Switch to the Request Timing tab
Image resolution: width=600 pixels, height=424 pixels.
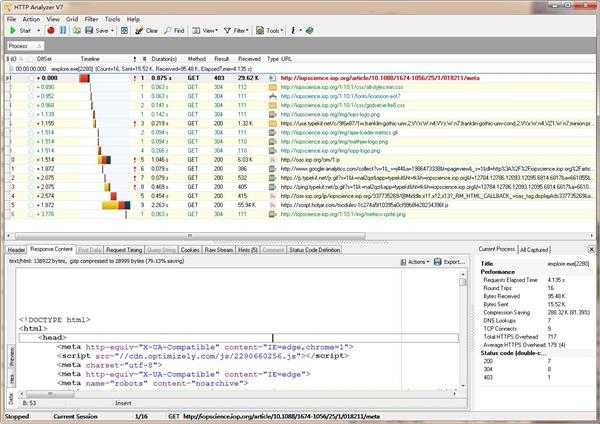[x=124, y=250]
